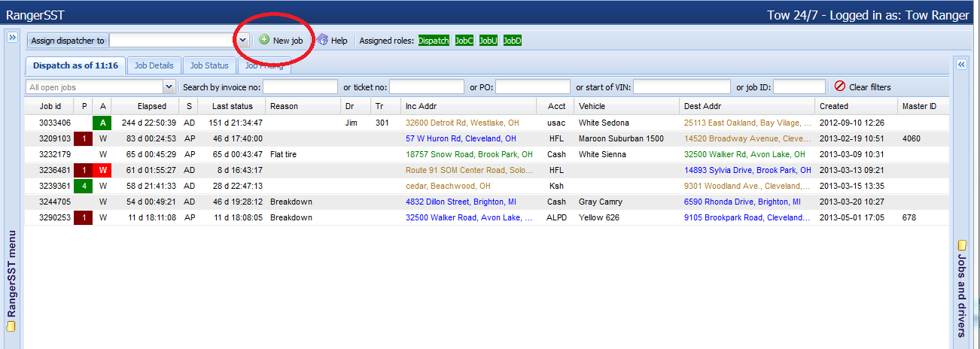This screenshot has height=349, width=980.
Task: Toggle the JobC assigned role badge
Action: (x=464, y=41)
